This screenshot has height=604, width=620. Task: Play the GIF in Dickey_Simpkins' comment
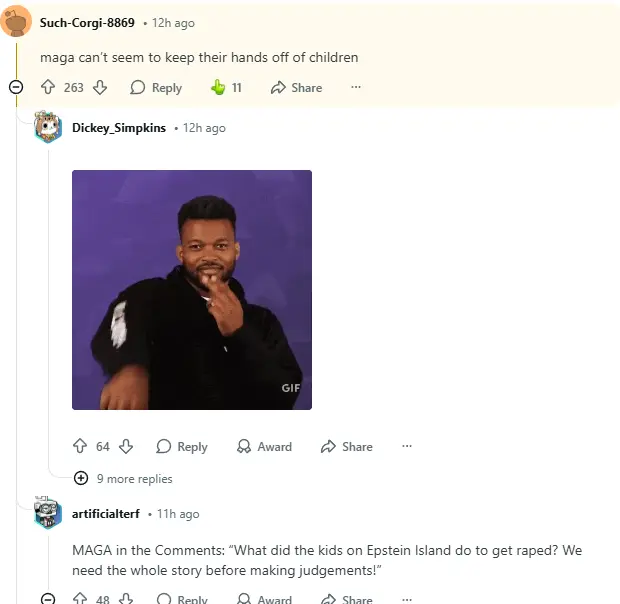point(192,290)
